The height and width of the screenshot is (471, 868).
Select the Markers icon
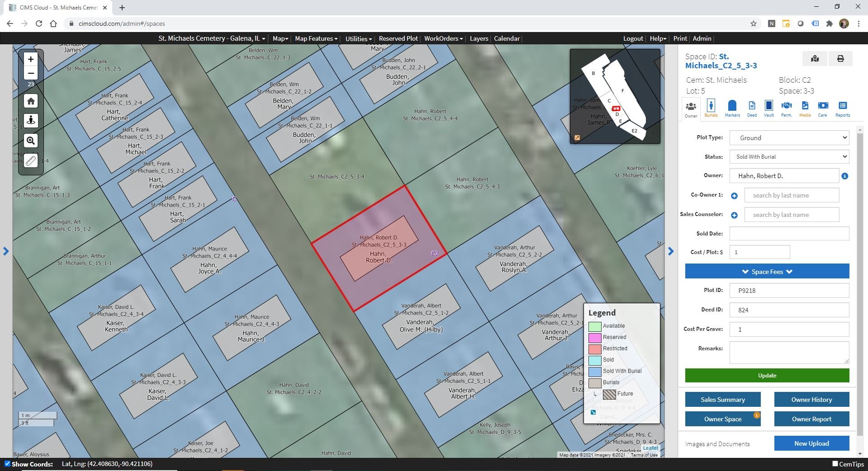point(732,108)
